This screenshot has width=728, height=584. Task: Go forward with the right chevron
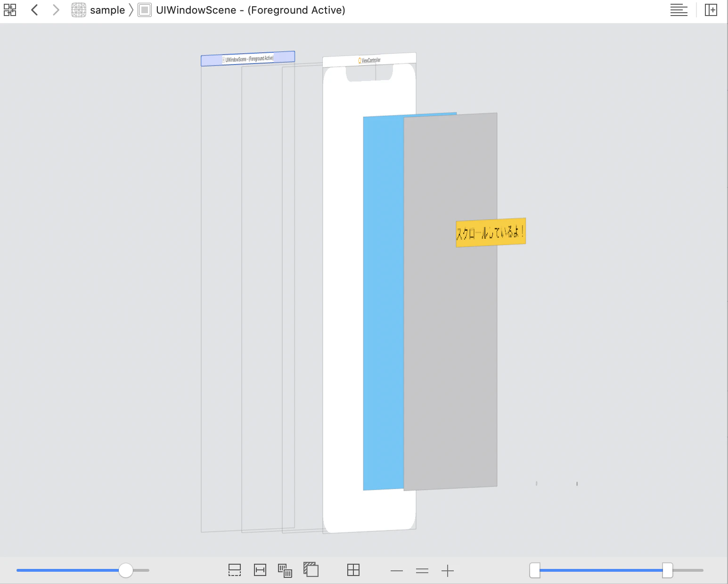tap(56, 10)
